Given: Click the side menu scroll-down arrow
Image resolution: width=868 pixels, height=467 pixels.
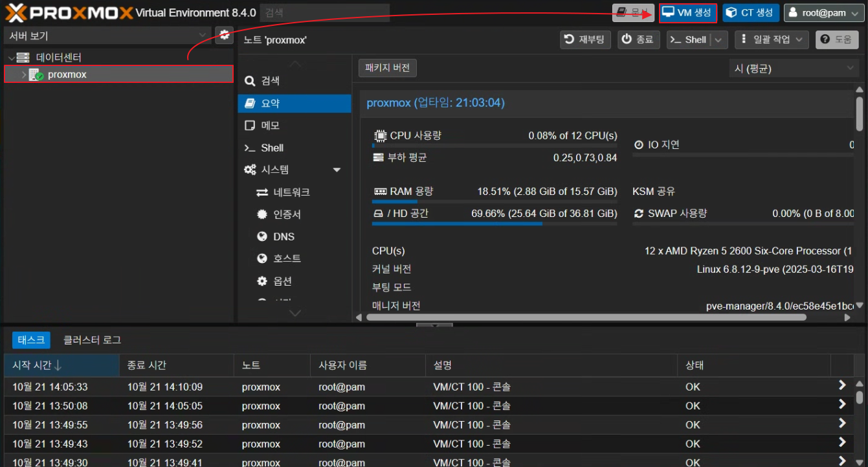Looking at the screenshot, I should click(295, 313).
